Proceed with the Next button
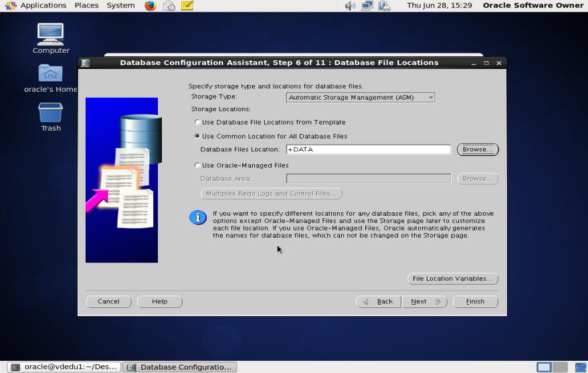Image resolution: width=588 pixels, height=373 pixels. (x=425, y=302)
